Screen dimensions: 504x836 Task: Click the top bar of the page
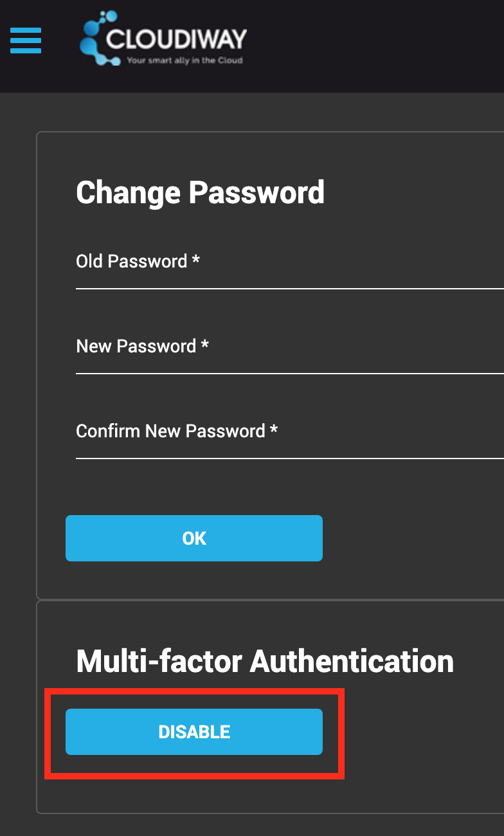tap(386, 45)
